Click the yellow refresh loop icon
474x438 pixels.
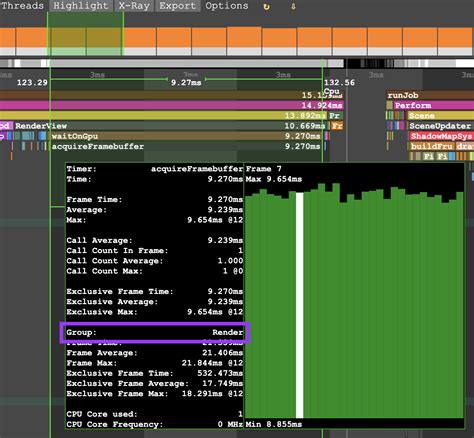(266, 6)
